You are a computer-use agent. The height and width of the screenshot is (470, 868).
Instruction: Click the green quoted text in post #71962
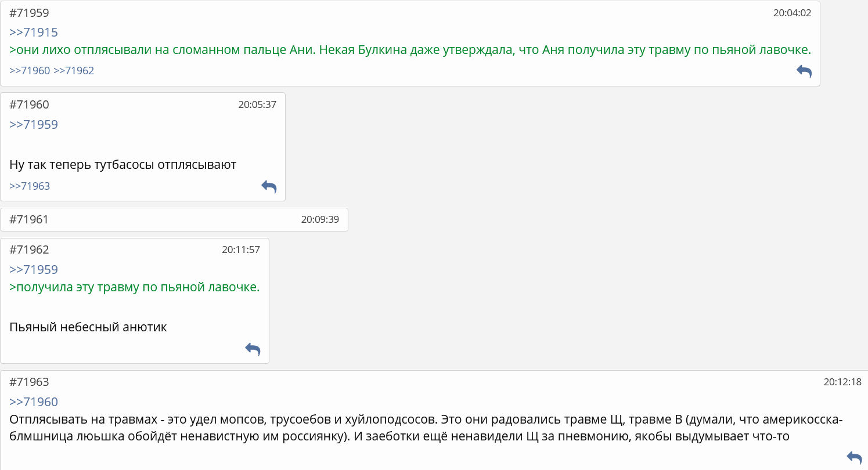click(x=135, y=287)
